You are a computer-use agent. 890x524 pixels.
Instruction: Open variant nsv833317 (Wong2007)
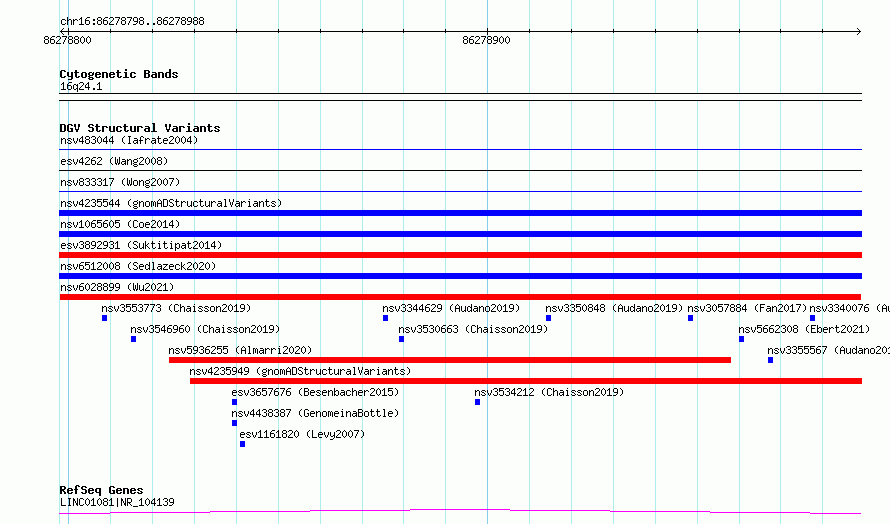120,182
